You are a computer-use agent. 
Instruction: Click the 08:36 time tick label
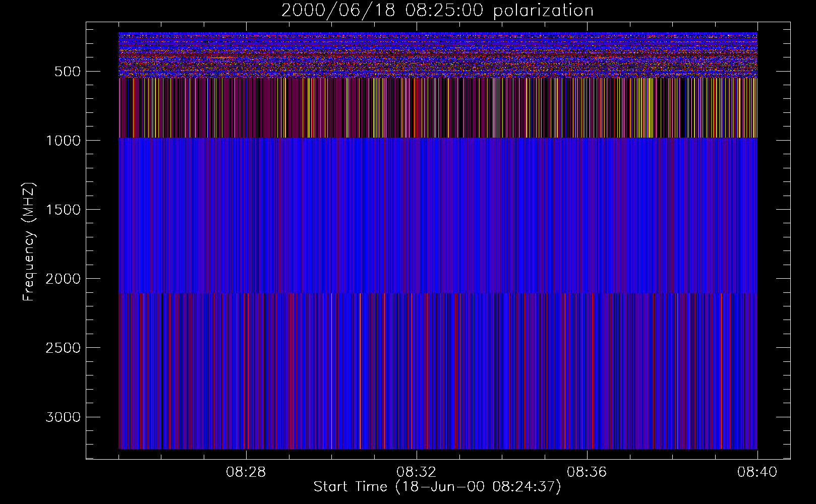point(587,472)
